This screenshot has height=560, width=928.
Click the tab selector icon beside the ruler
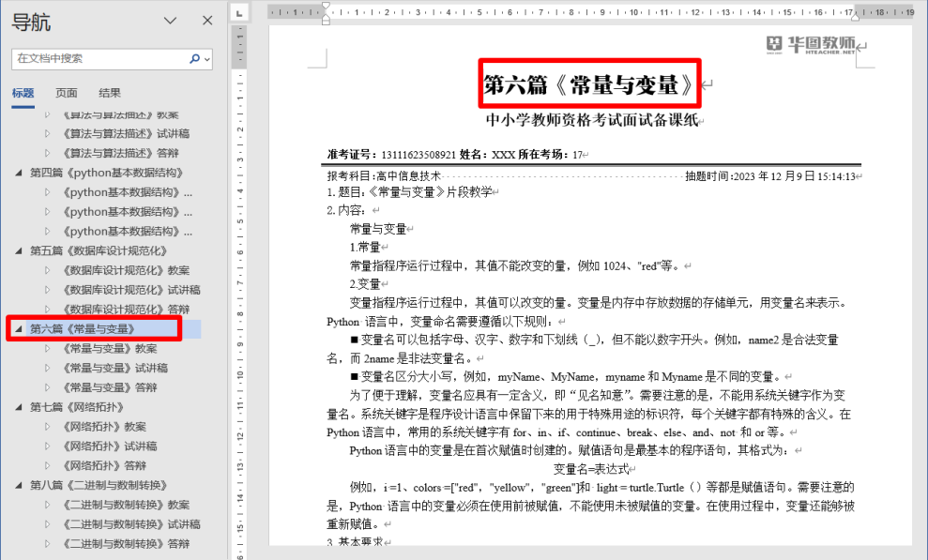[239, 13]
